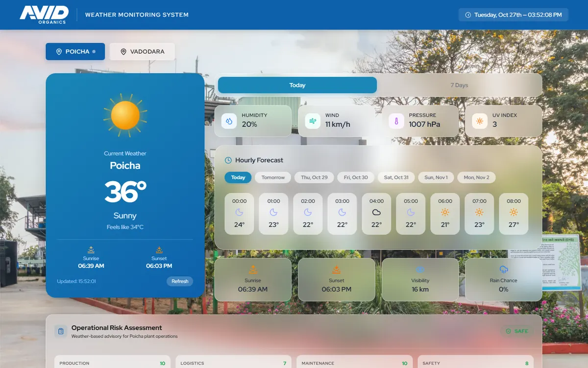Click the WEATHER MONITORING SYSTEM title
The width and height of the screenshot is (588, 368).
(137, 15)
